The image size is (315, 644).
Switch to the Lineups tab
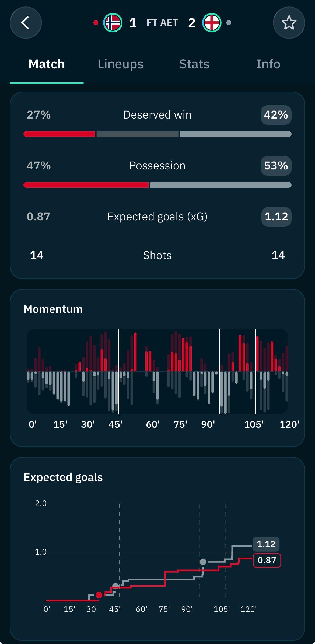[x=120, y=64]
